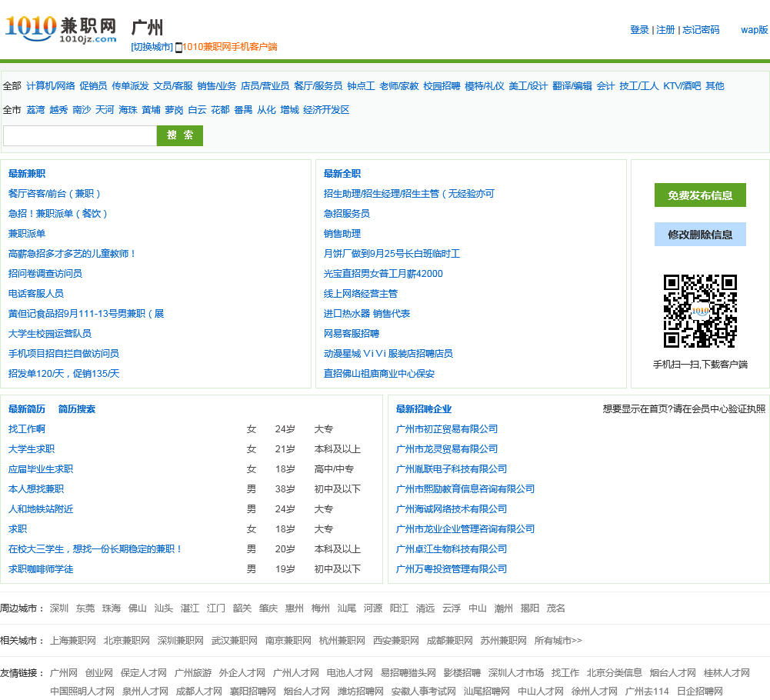This screenshot has width=770, height=700.
Task: Select 餐厅/服务员 category
Action: click(318, 86)
